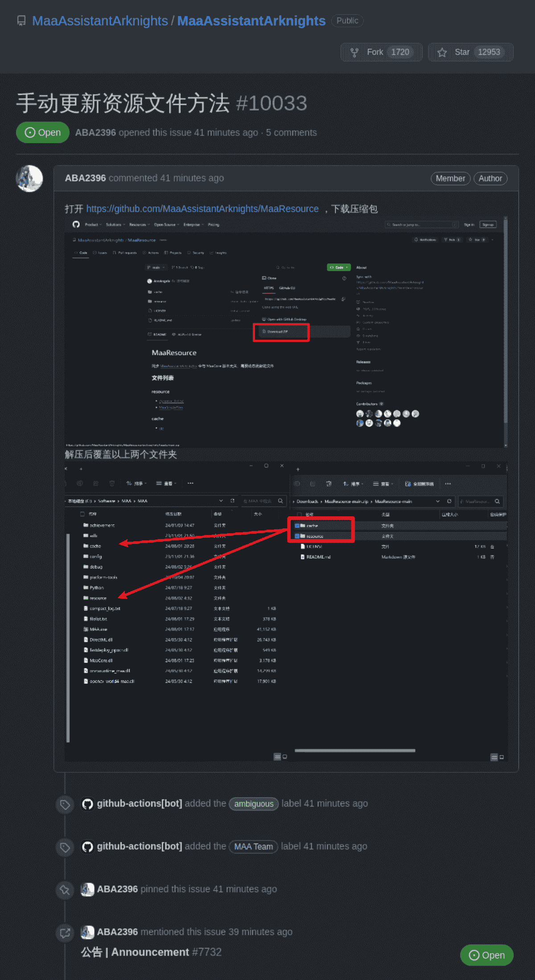
Task: Open the Announcement #7732 issue link
Action: 151,952
